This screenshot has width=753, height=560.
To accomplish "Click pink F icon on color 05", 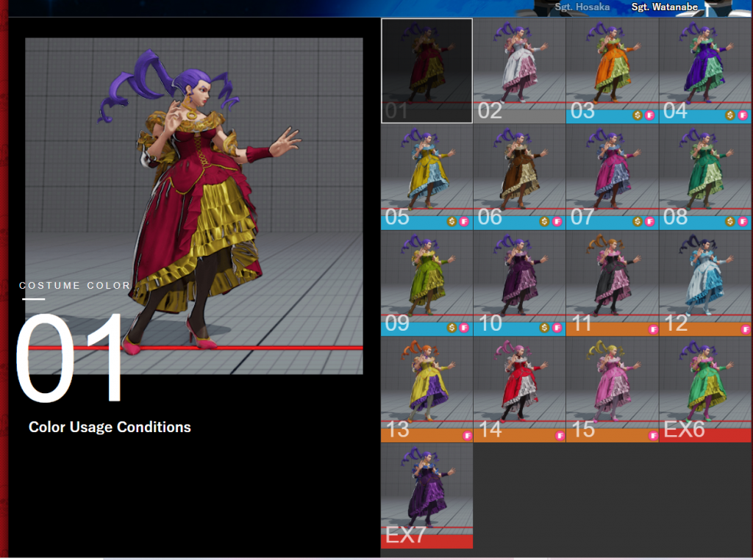I will [464, 221].
